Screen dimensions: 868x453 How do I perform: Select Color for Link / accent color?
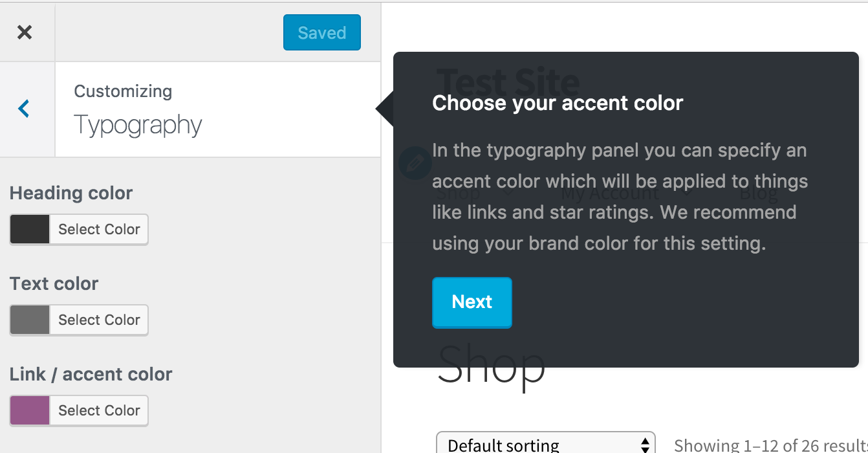pyautogui.click(x=99, y=410)
